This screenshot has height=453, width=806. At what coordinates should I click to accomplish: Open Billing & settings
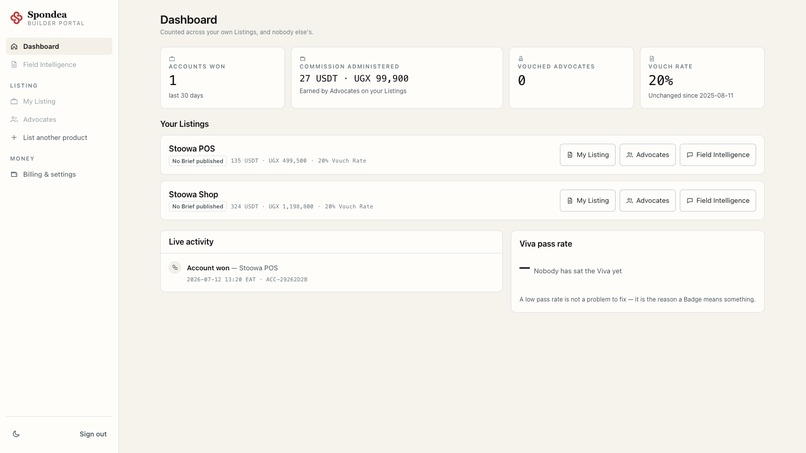pyautogui.click(x=59, y=174)
